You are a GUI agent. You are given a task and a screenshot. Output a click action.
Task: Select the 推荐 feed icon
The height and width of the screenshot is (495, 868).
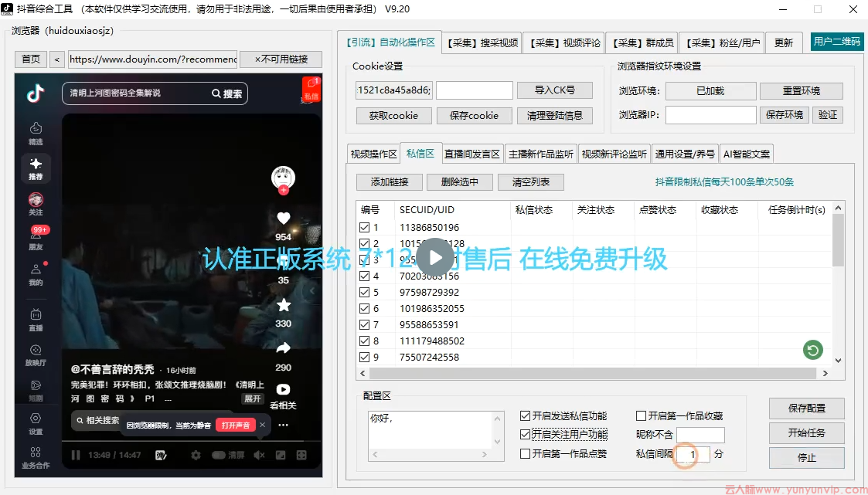click(36, 168)
